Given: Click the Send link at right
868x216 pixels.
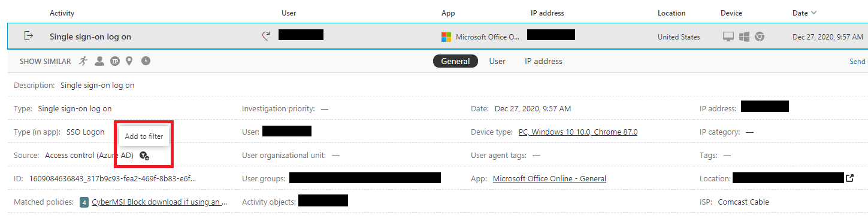Looking at the screenshot, I should tap(857, 62).
